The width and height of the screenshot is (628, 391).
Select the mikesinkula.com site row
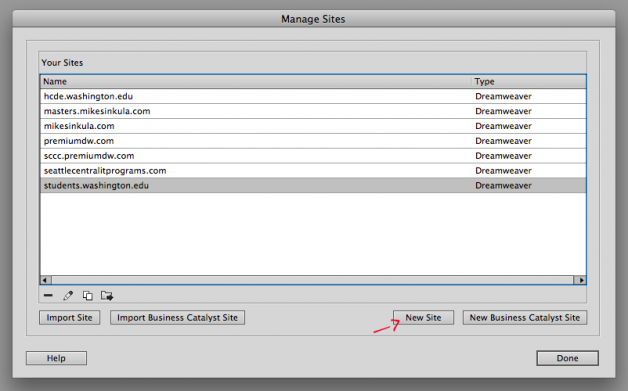313,126
